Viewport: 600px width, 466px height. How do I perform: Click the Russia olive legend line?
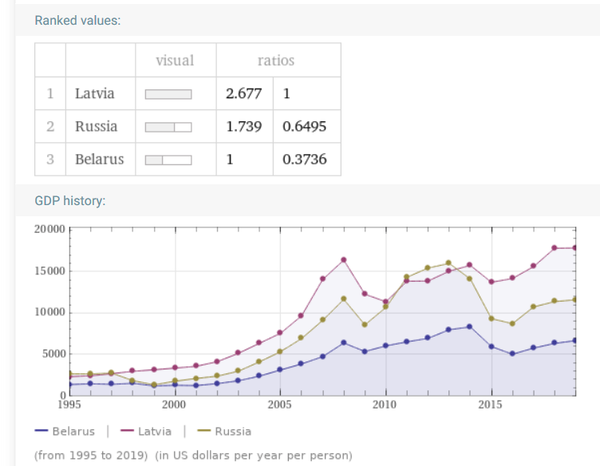(204, 431)
